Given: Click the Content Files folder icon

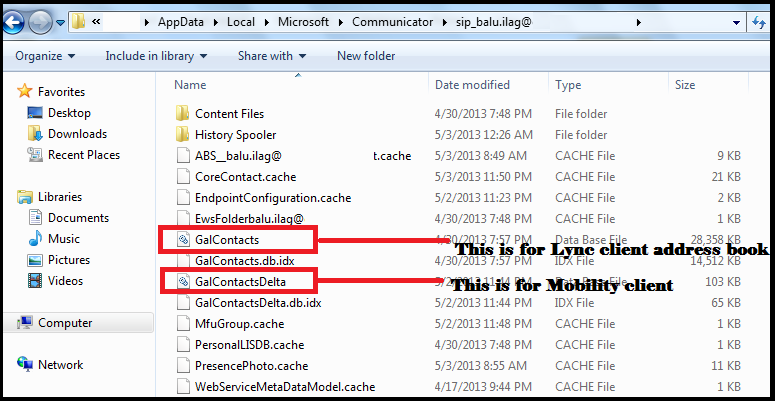Looking at the screenshot, I should coord(182,113).
